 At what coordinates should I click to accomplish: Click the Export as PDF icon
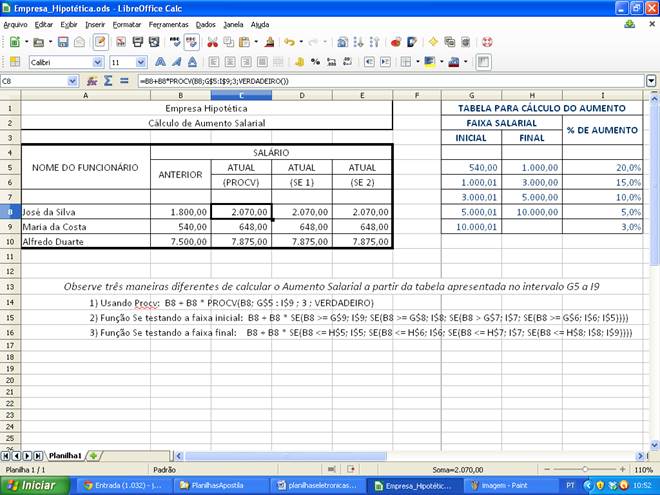(122, 42)
